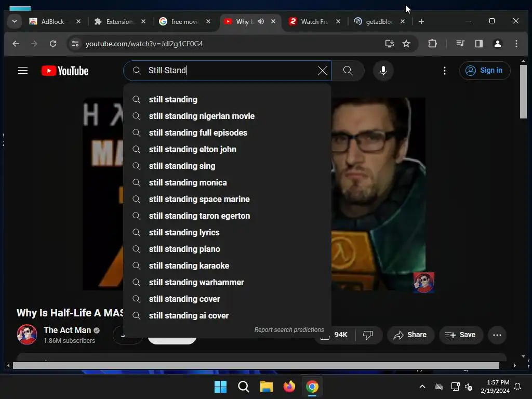The image size is (532, 399).
Task: Open the YouTube guide hamburger menu
Action: 23,71
